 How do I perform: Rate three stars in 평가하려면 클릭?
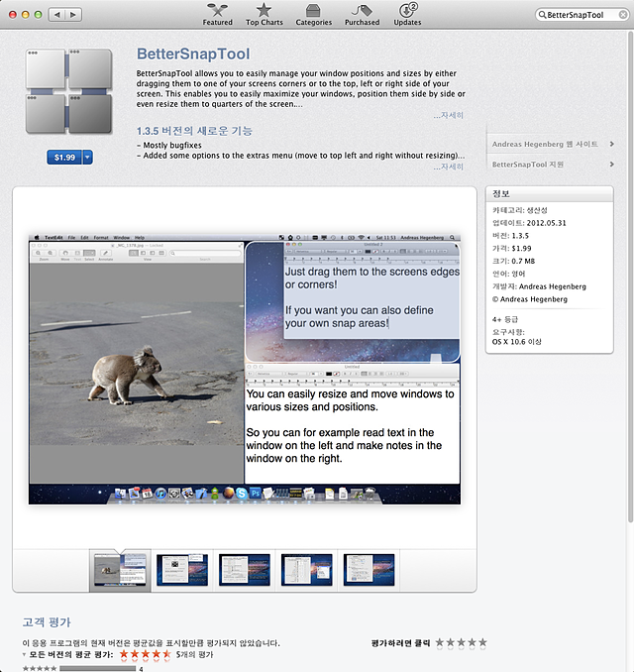pyautogui.click(x=461, y=642)
